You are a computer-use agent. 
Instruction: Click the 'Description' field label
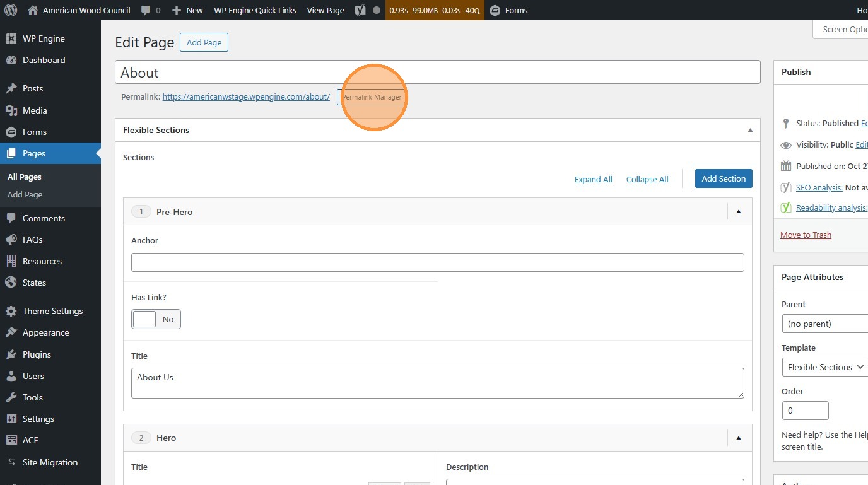(467, 467)
